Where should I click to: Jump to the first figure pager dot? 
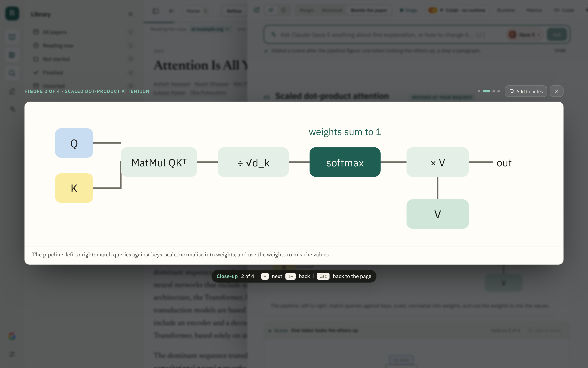[479, 91]
